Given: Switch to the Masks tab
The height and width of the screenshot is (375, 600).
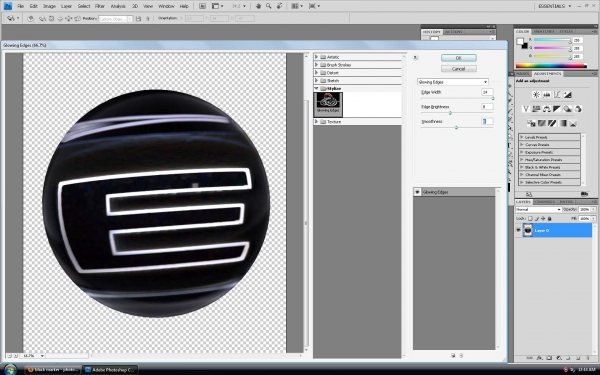Looking at the screenshot, I should click(x=522, y=73).
